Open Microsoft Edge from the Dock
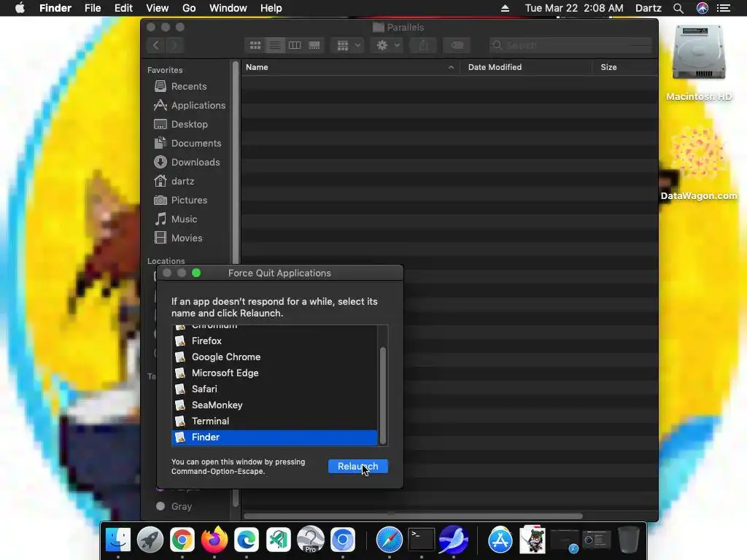 point(247,540)
